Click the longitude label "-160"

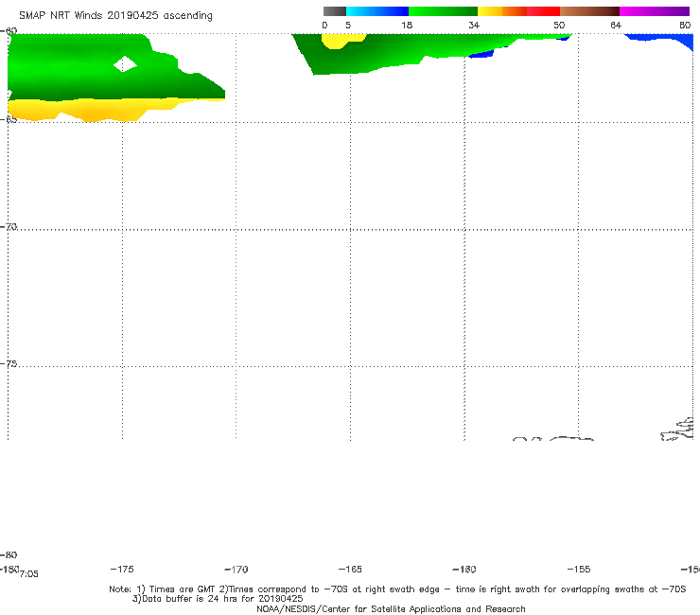[x=464, y=570]
